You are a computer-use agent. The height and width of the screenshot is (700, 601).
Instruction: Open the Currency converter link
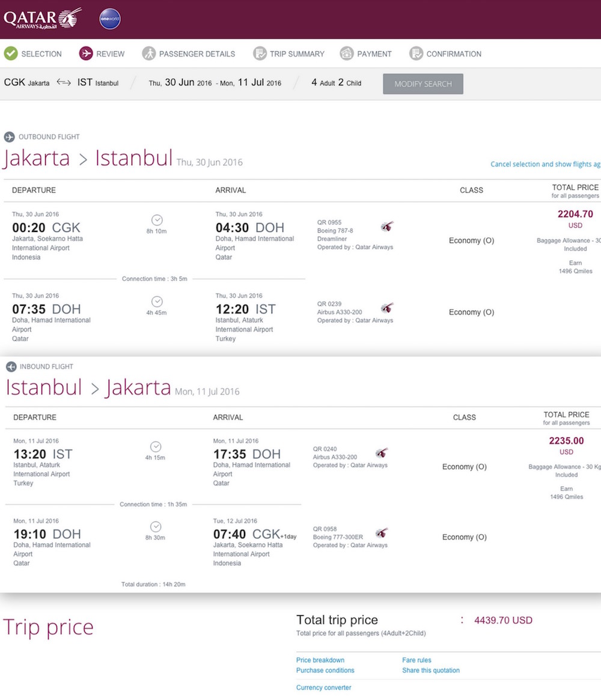[323, 687]
